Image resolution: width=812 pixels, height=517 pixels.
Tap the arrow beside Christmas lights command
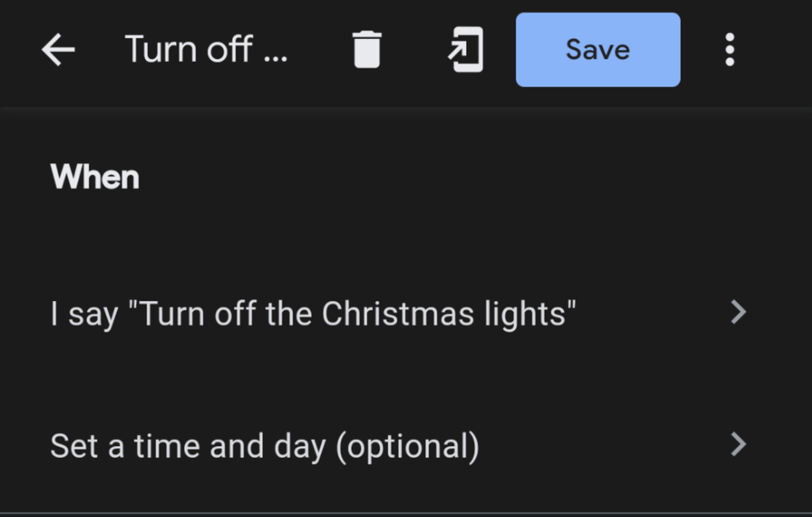click(x=738, y=312)
